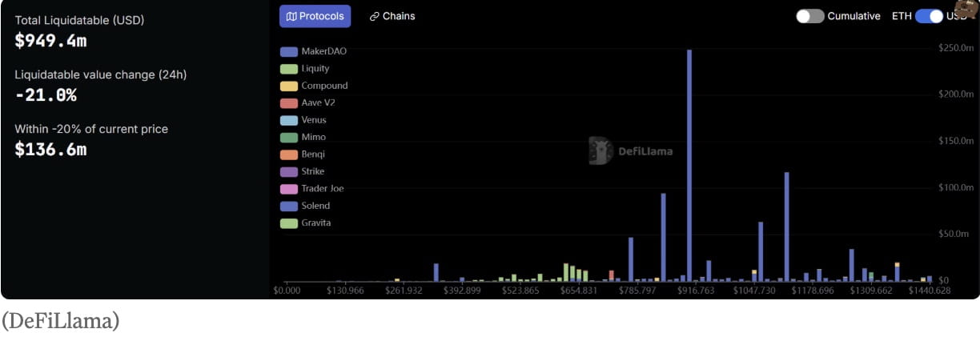This screenshot has height=357, width=980.
Task: Click the $150.0m y-axis label
Action: 956,141
